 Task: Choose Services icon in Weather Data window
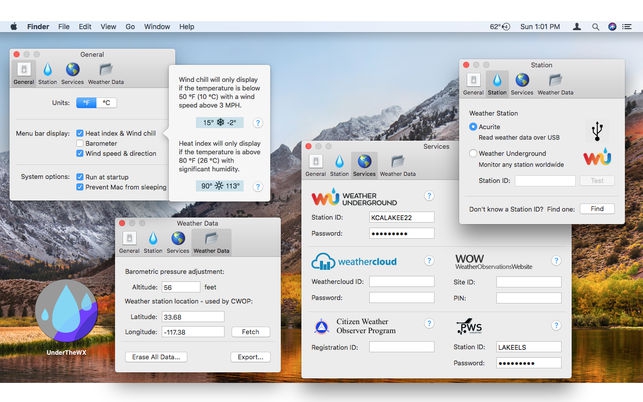[178, 242]
